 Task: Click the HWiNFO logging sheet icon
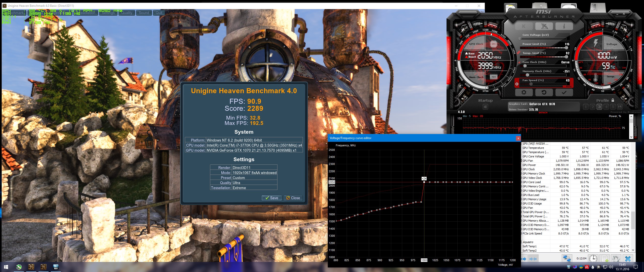click(605, 258)
